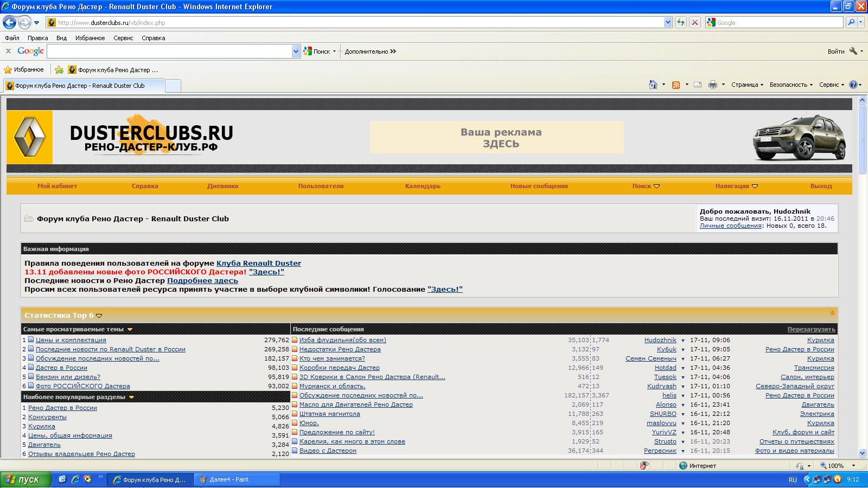The image size is (868, 488).
Task: Open the Безопасность dropdown menu
Action: click(791, 85)
